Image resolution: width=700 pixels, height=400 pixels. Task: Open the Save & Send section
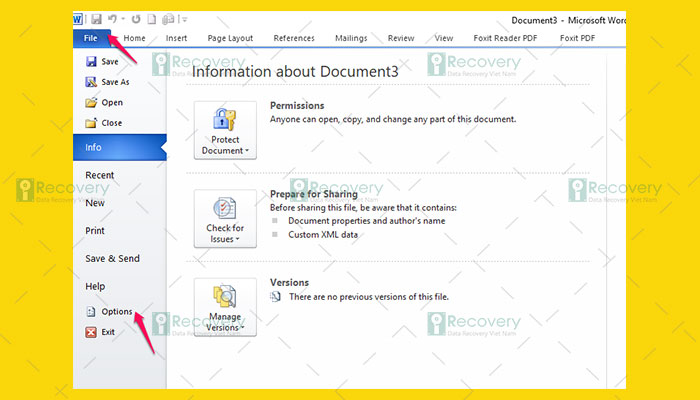point(112,258)
